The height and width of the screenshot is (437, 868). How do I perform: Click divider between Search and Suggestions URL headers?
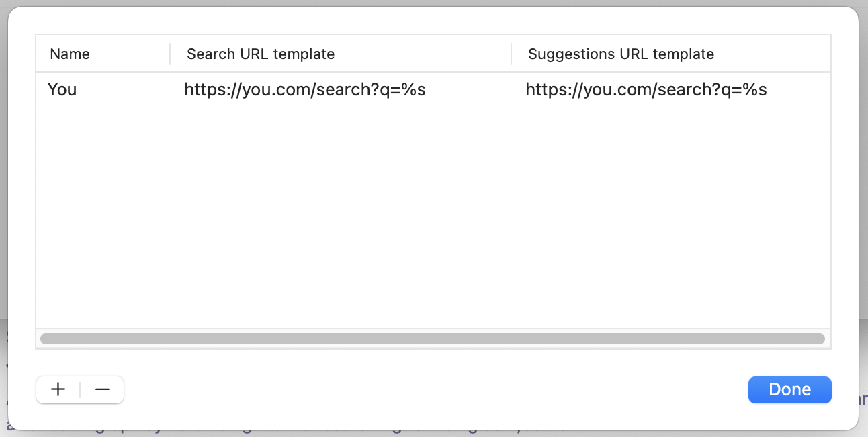coord(511,54)
